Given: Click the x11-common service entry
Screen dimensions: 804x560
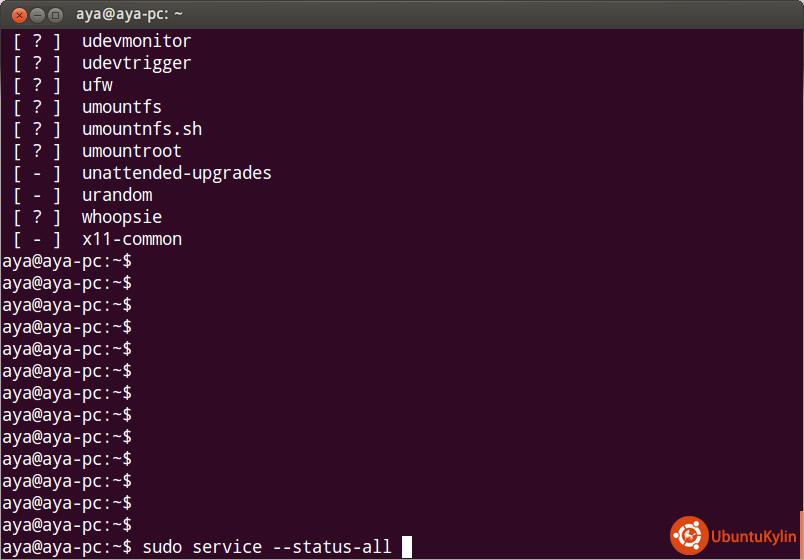Looking at the screenshot, I should [x=131, y=239].
